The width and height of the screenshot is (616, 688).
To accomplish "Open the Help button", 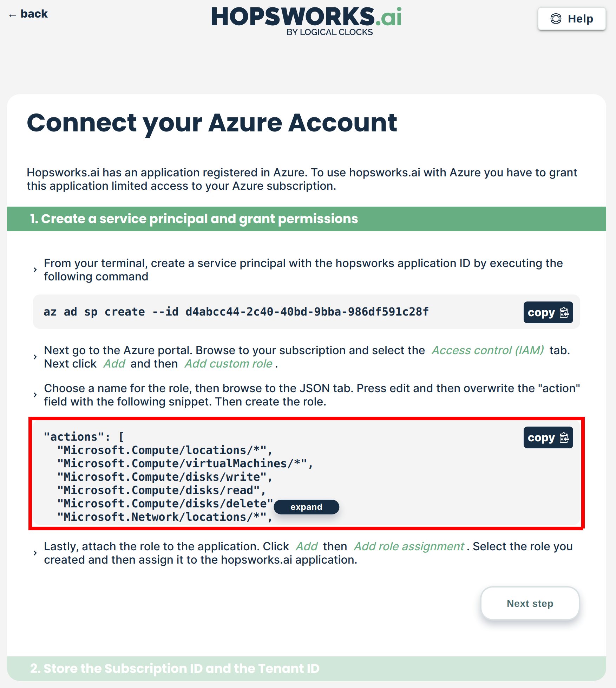I will [571, 19].
